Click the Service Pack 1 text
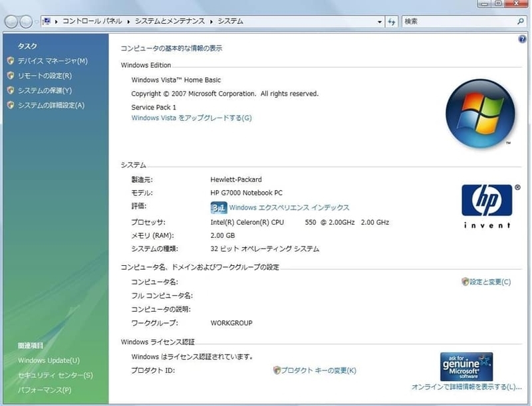This screenshot has width=532, height=406. click(154, 108)
